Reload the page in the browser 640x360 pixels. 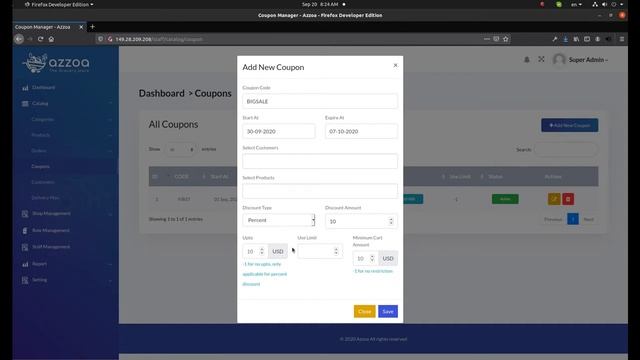point(40,39)
